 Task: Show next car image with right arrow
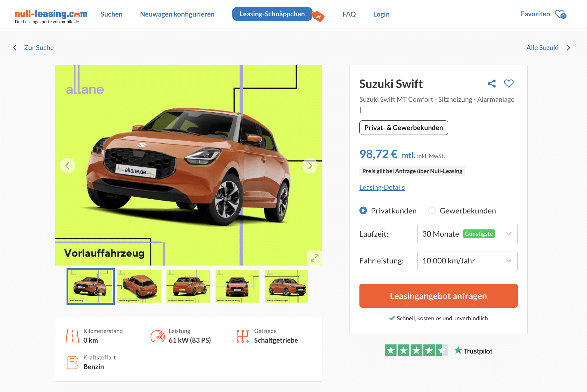point(310,166)
